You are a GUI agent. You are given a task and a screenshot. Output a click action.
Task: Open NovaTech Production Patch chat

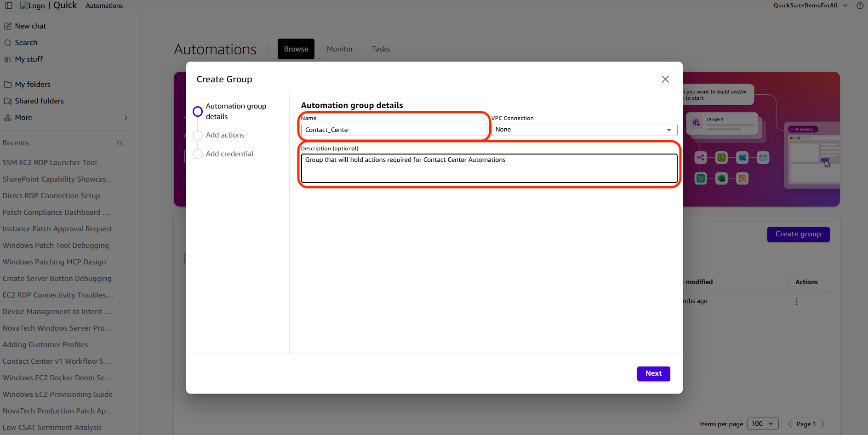coord(58,411)
